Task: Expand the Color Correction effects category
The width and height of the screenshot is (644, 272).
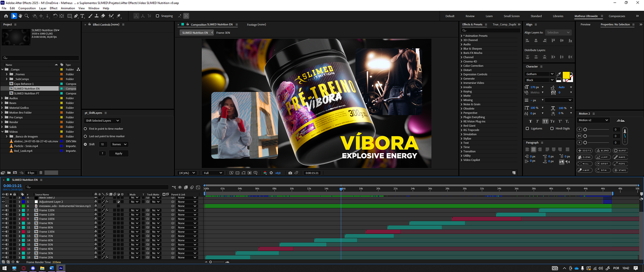Action: click(462, 66)
